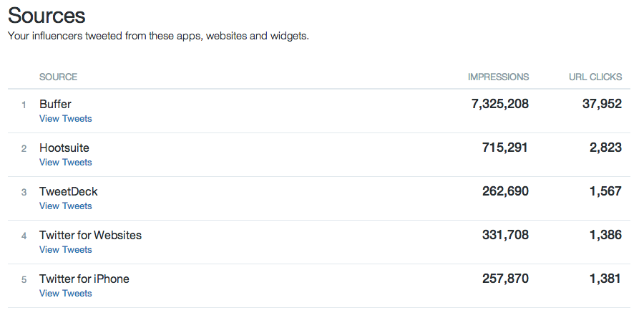This screenshot has width=644, height=318.
Task: Select the Hootsuite source name
Action: pyautogui.click(x=64, y=148)
